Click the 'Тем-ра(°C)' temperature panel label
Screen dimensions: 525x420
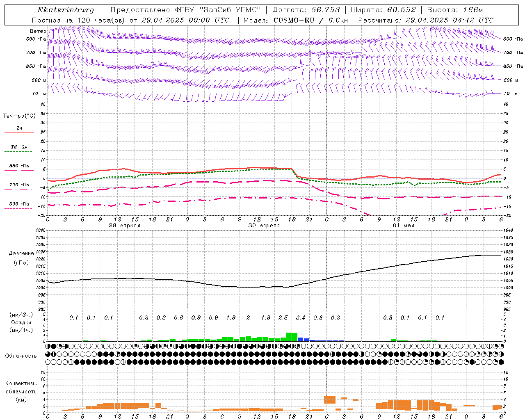20,116
